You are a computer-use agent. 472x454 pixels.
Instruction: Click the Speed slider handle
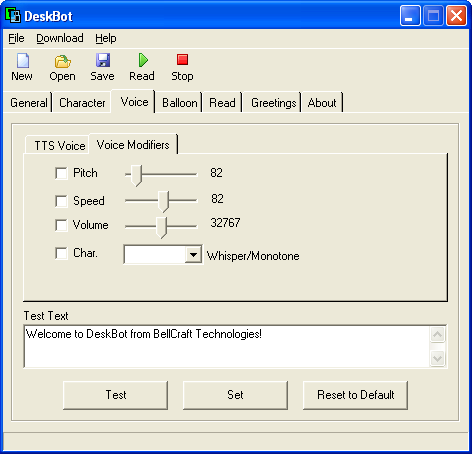pos(163,201)
